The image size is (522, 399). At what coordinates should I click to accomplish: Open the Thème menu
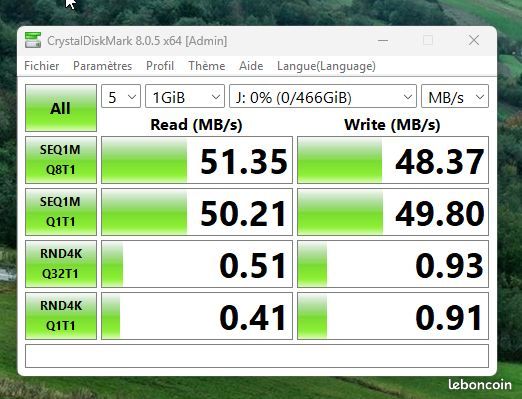(207, 66)
